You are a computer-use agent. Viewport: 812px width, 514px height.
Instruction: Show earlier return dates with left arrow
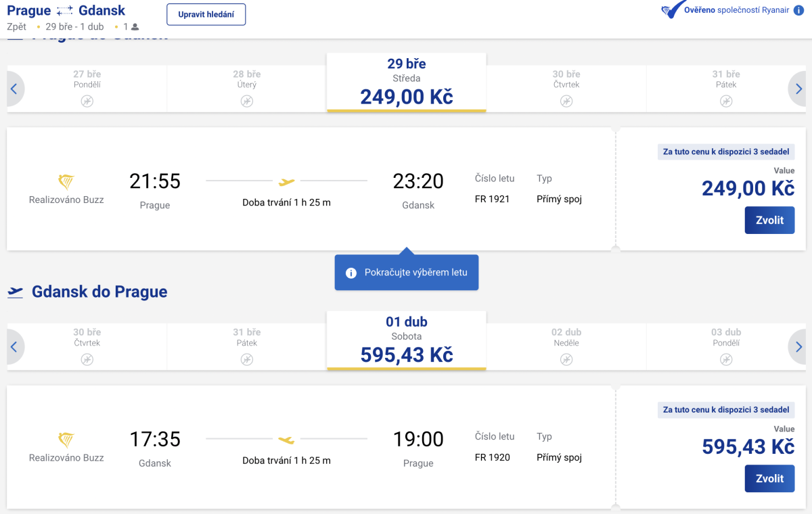pos(14,347)
